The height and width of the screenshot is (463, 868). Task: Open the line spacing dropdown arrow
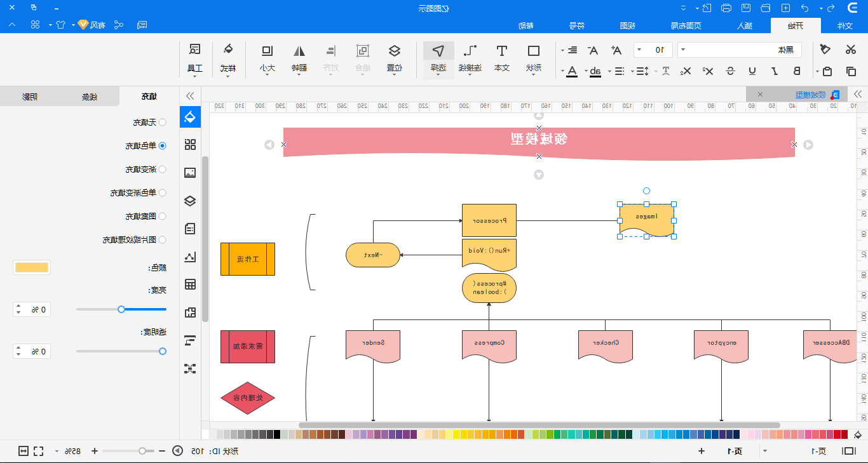click(633, 71)
